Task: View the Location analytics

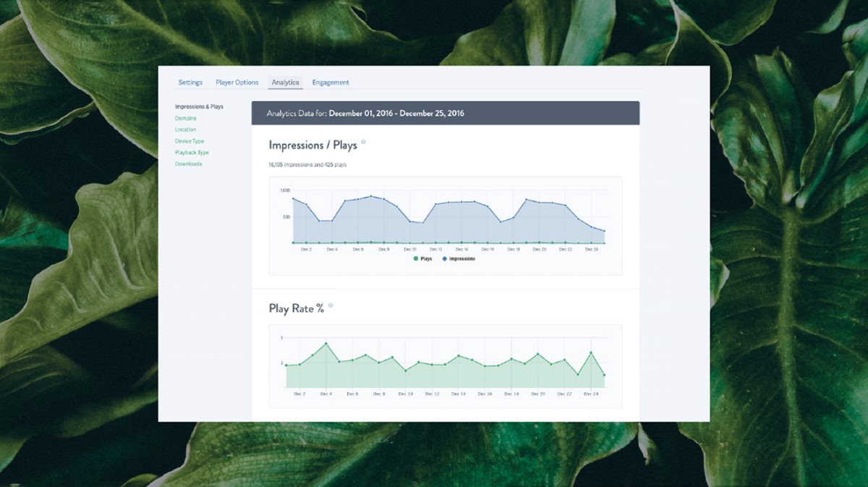Action: click(185, 129)
